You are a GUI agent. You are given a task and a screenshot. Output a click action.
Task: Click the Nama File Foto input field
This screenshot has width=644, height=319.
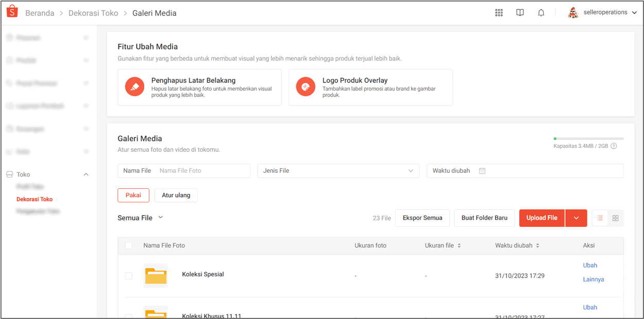(202, 171)
